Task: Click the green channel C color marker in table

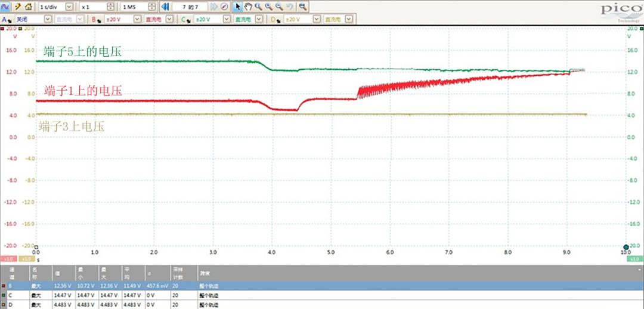Action: [4, 295]
